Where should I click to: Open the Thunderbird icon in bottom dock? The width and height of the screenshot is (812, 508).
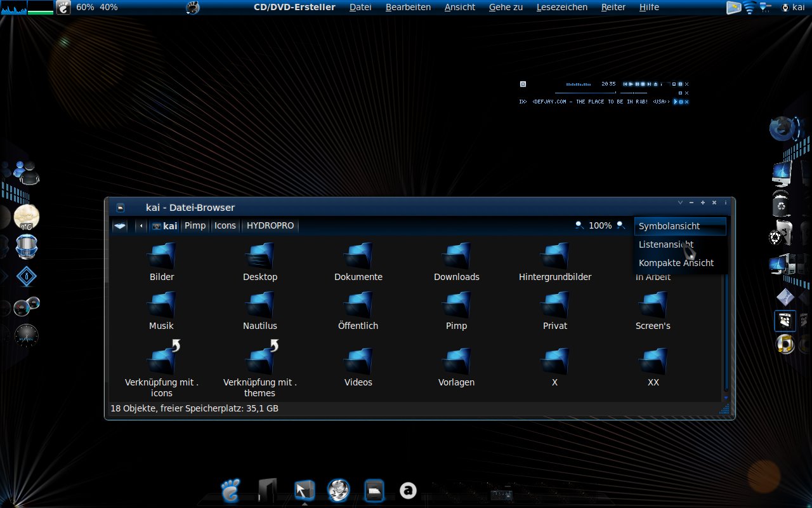[338, 490]
